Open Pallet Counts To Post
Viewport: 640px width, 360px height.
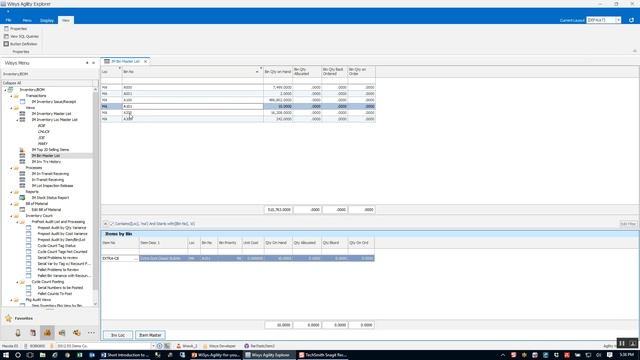(55, 294)
